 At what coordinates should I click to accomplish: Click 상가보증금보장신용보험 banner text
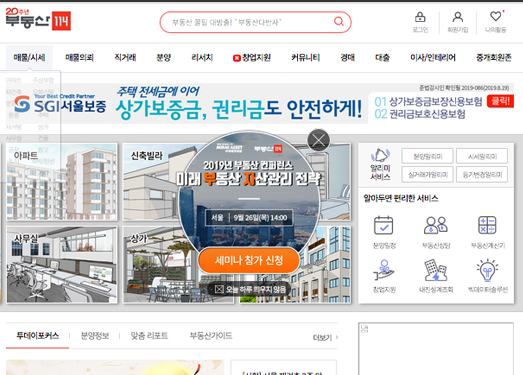[436, 101]
